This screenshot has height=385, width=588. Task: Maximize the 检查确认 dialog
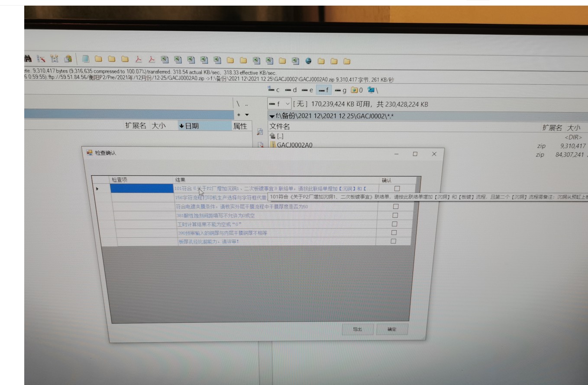(x=415, y=154)
